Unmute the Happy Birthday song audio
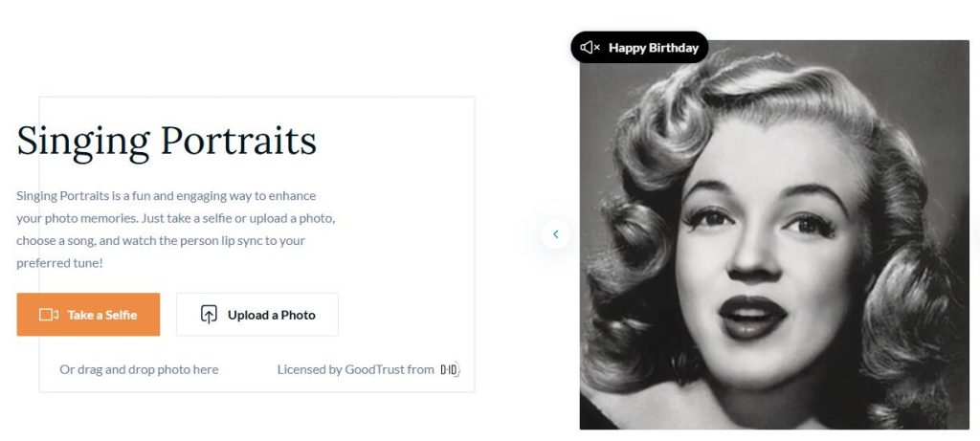Viewport: 980px width, 441px height. [x=590, y=48]
